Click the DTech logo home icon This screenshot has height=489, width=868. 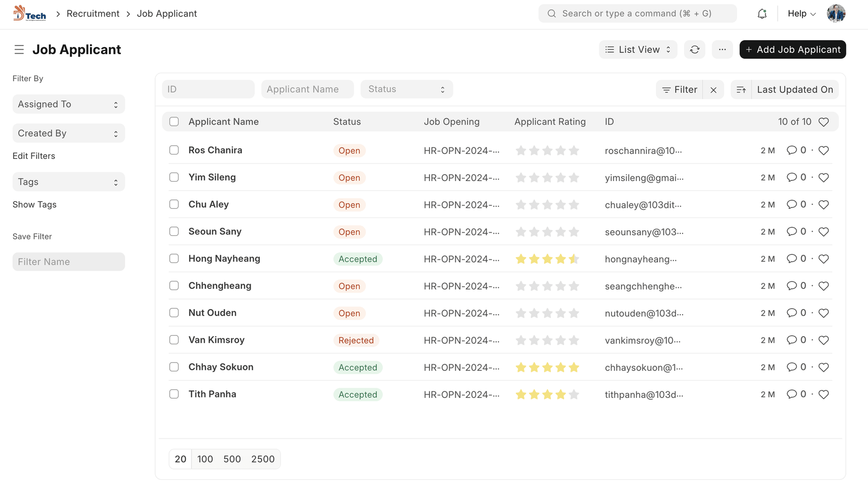pos(30,14)
